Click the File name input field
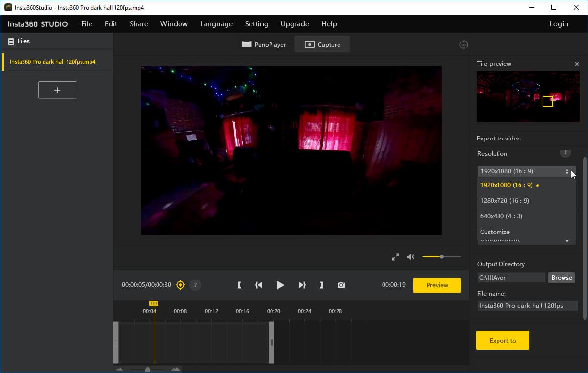Viewport: 588px width, 373px height. [527, 306]
